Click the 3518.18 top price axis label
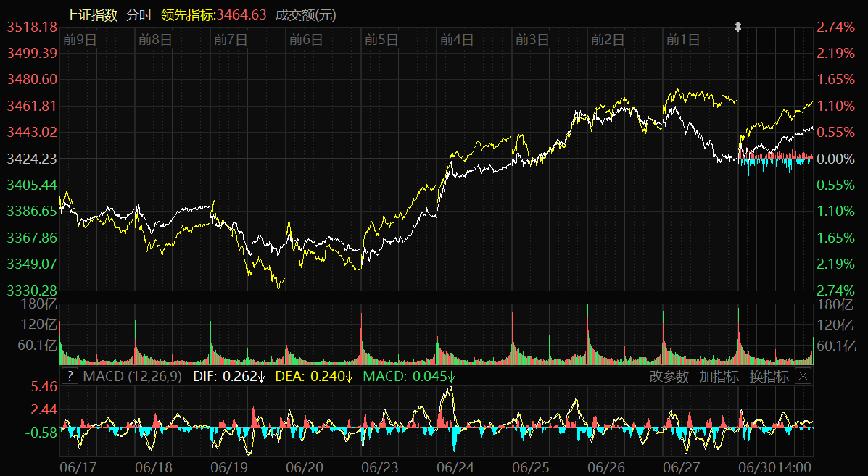 (32, 27)
